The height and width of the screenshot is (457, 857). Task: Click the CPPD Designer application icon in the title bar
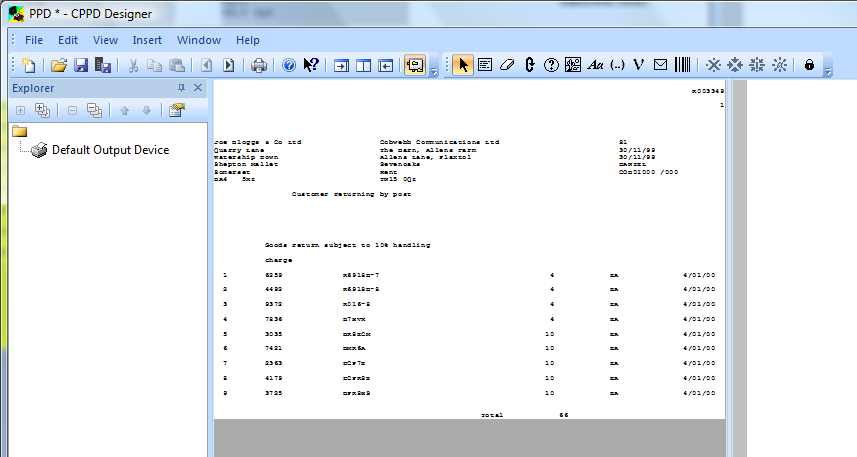(16, 13)
